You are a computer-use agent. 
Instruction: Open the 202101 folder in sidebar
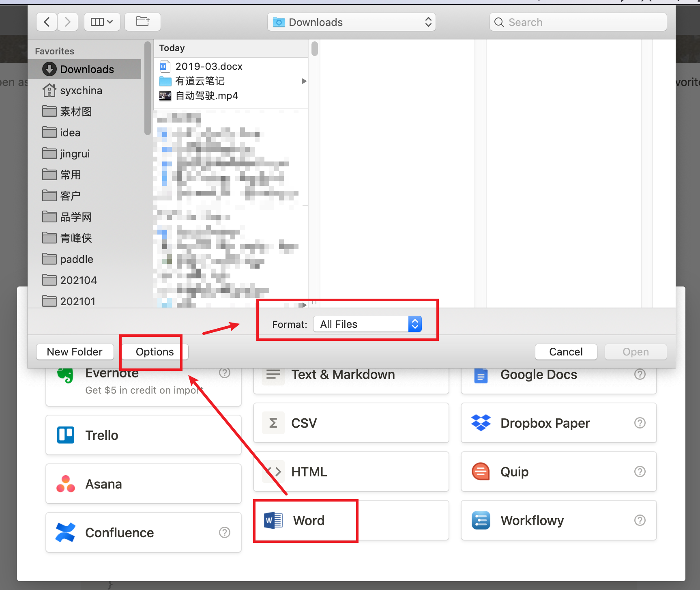pos(85,301)
